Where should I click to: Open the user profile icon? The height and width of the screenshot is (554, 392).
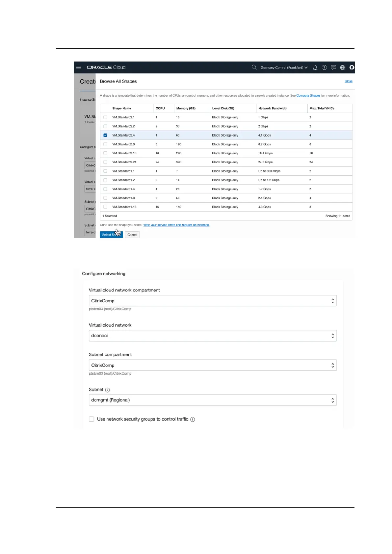[x=352, y=67]
